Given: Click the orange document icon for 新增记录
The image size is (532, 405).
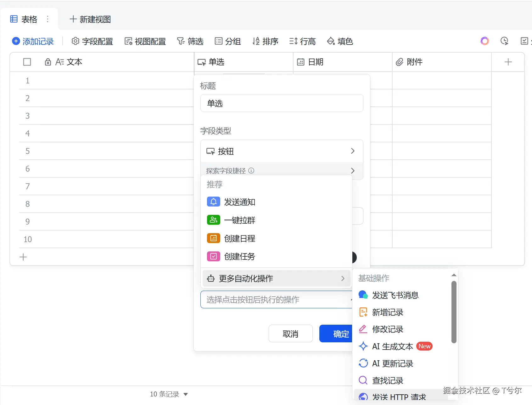Looking at the screenshot, I should coord(363,312).
